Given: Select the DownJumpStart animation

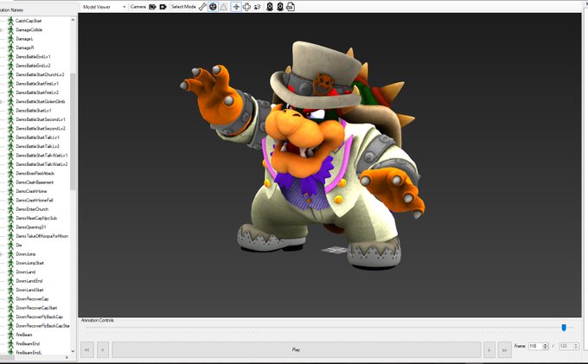Looking at the screenshot, I should tap(29, 263).
